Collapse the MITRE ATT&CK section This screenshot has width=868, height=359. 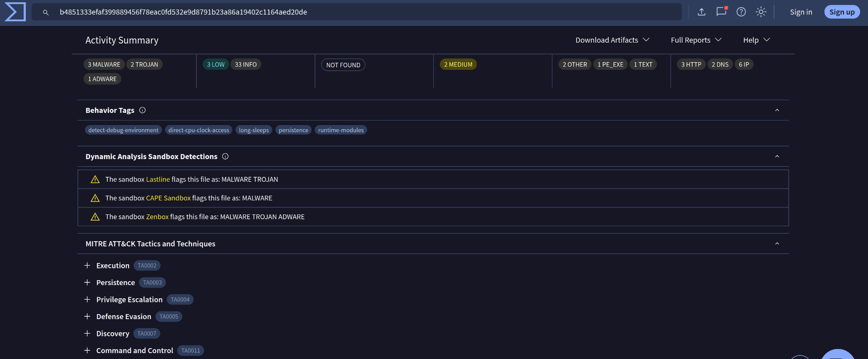(777, 244)
